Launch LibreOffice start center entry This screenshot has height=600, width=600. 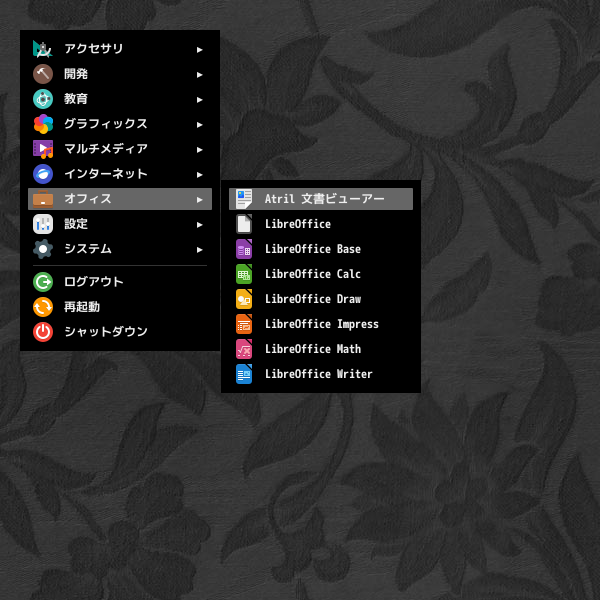tap(298, 224)
